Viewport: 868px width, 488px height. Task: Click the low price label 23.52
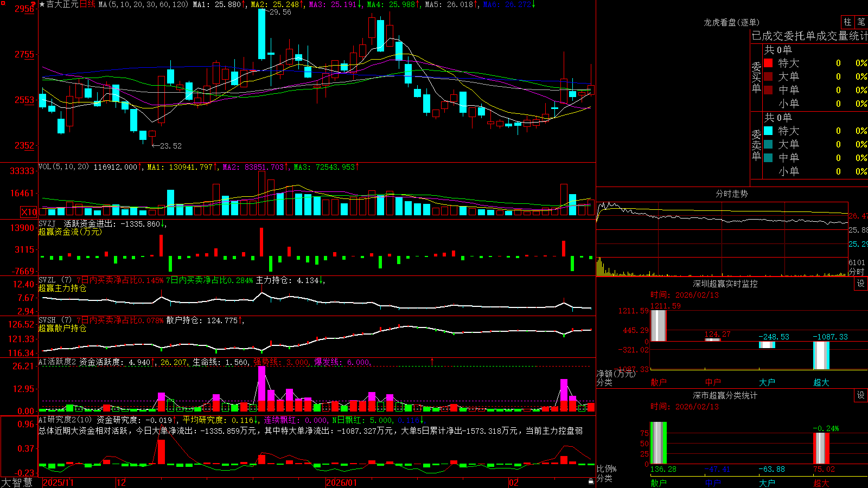pos(171,145)
